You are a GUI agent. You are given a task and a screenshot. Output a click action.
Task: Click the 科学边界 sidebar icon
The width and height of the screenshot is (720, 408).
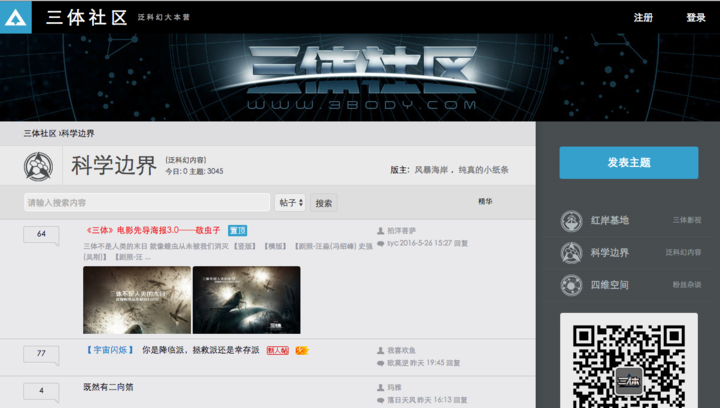pyautogui.click(x=571, y=253)
